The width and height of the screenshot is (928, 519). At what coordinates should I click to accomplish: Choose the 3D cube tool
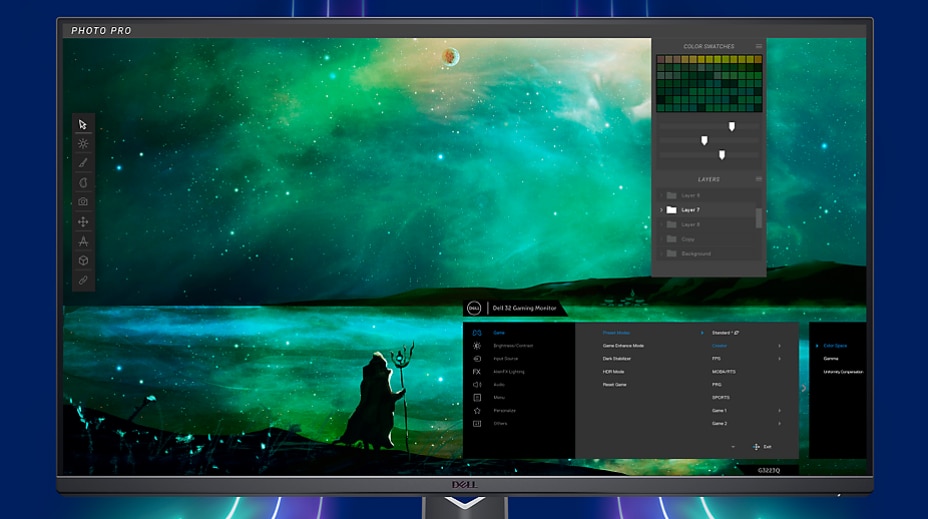coord(83,260)
